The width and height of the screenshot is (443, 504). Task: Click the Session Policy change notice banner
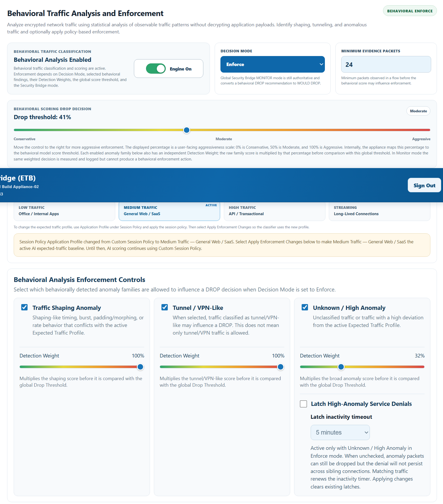pos(222,245)
